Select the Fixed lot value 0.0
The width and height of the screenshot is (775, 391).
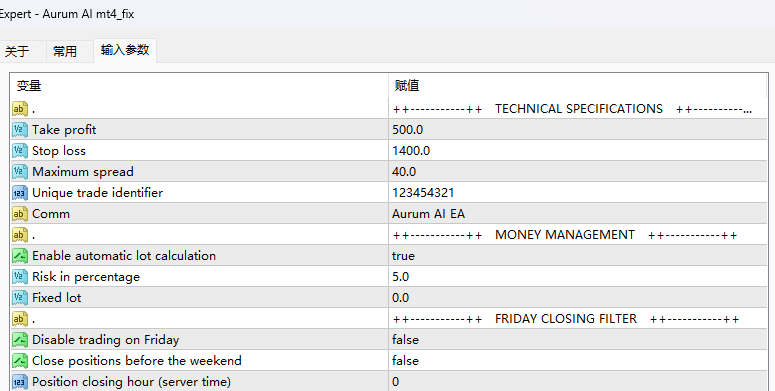pyautogui.click(x=401, y=298)
